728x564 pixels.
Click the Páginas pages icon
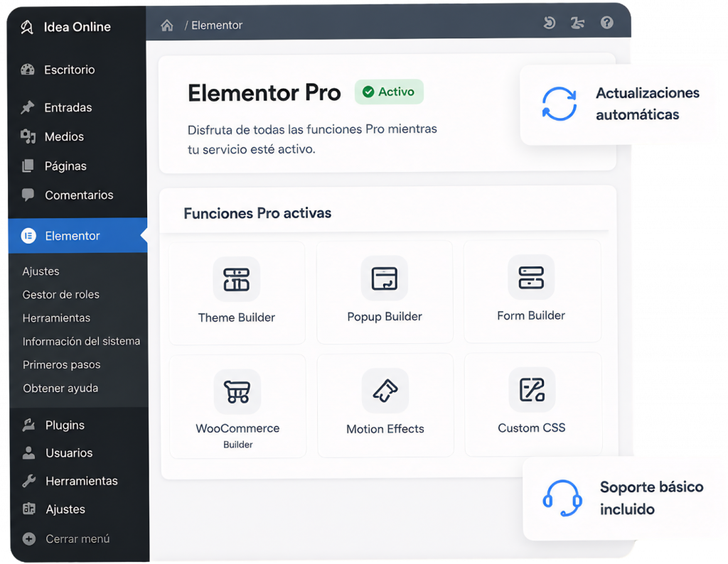tap(28, 166)
